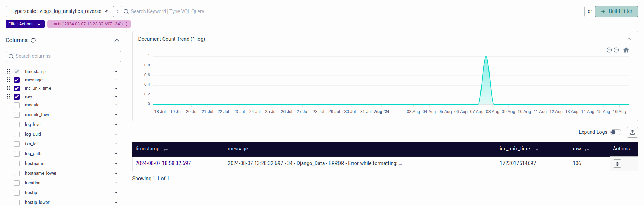Uncheck the message column checkbox
644x206 pixels.
[x=17, y=80]
